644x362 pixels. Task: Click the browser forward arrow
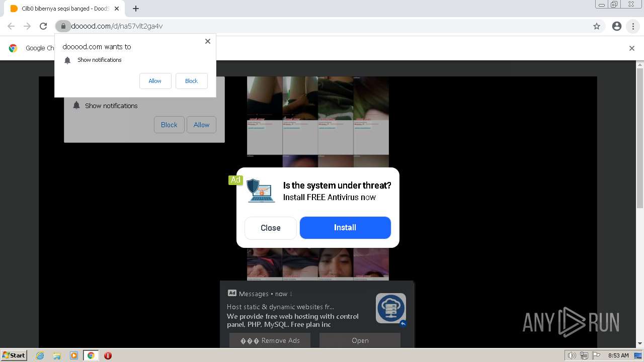(27, 26)
